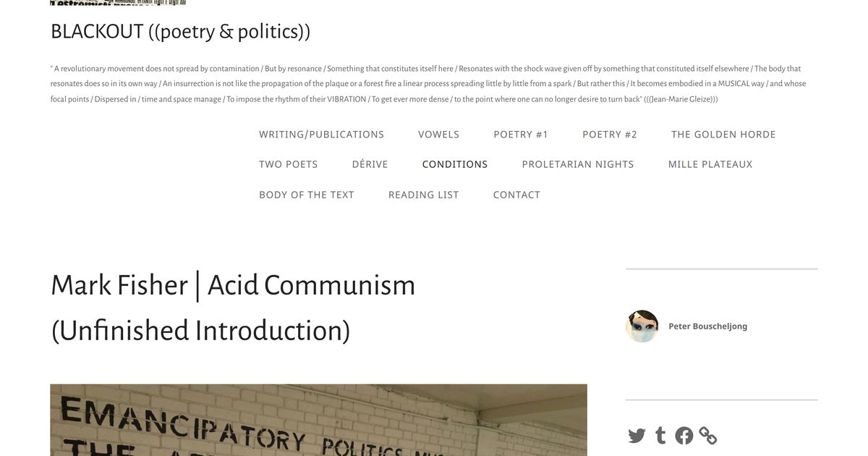
Task: Select the highlighted CONDITIONS menu item
Action: coord(455,164)
